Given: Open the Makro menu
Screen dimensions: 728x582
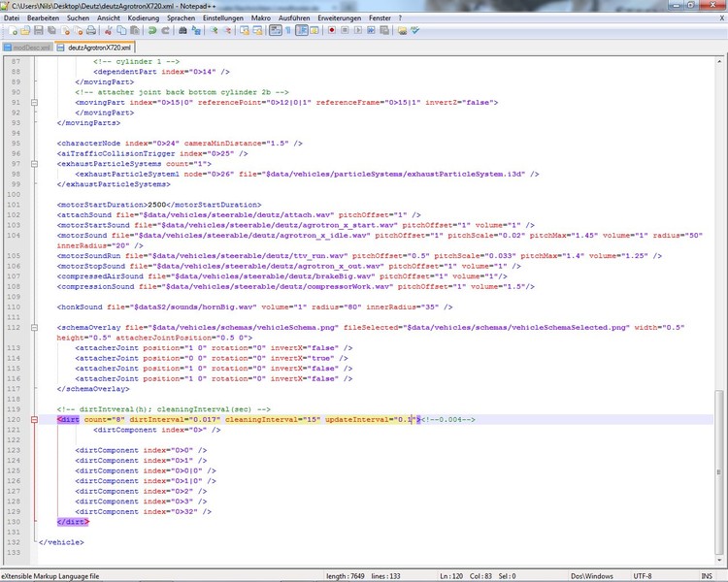Looking at the screenshot, I should pyautogui.click(x=261, y=18).
